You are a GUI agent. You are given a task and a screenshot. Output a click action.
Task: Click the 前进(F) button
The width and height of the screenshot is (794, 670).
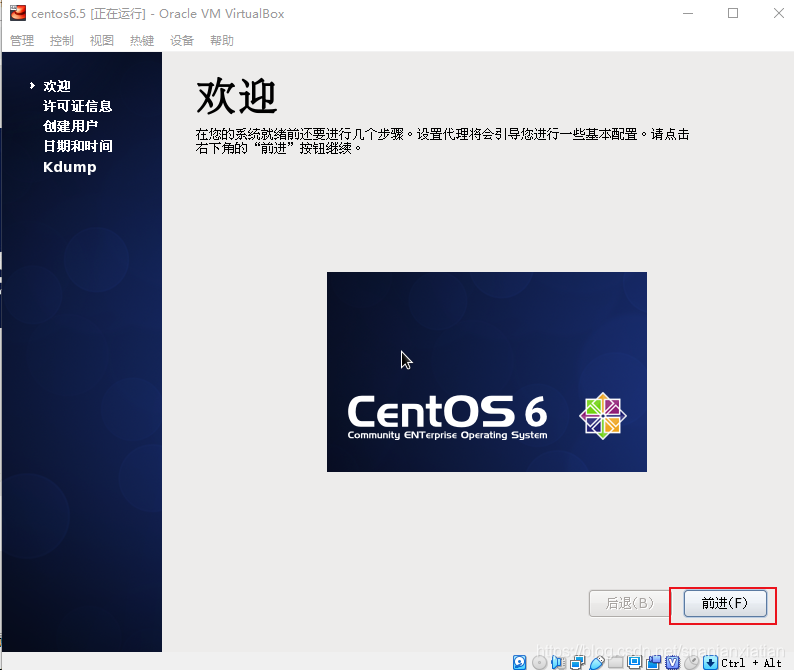tap(725, 603)
